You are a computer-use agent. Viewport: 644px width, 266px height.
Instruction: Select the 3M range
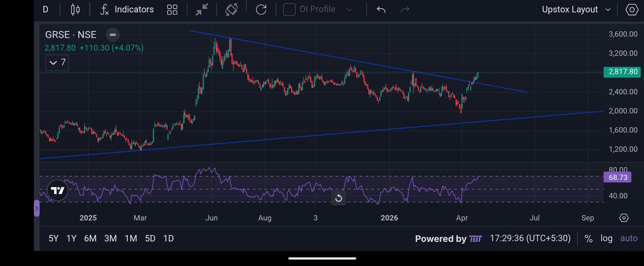pos(111,239)
